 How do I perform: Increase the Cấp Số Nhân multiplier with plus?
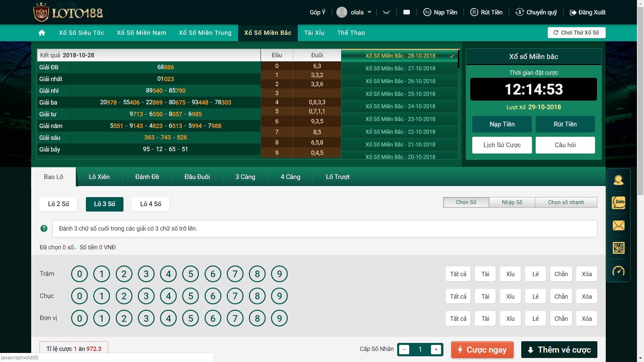436,350
